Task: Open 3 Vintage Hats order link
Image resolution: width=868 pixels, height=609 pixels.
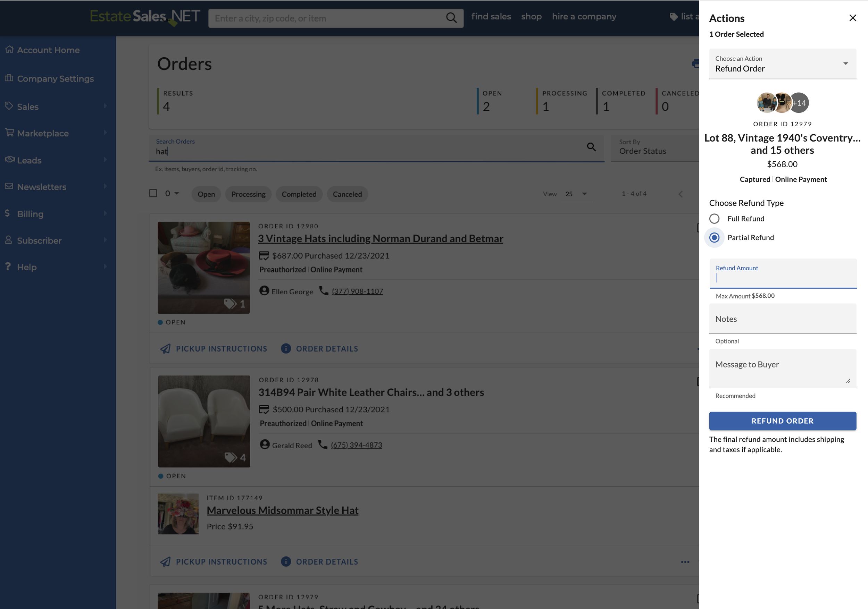Action: pyautogui.click(x=380, y=239)
